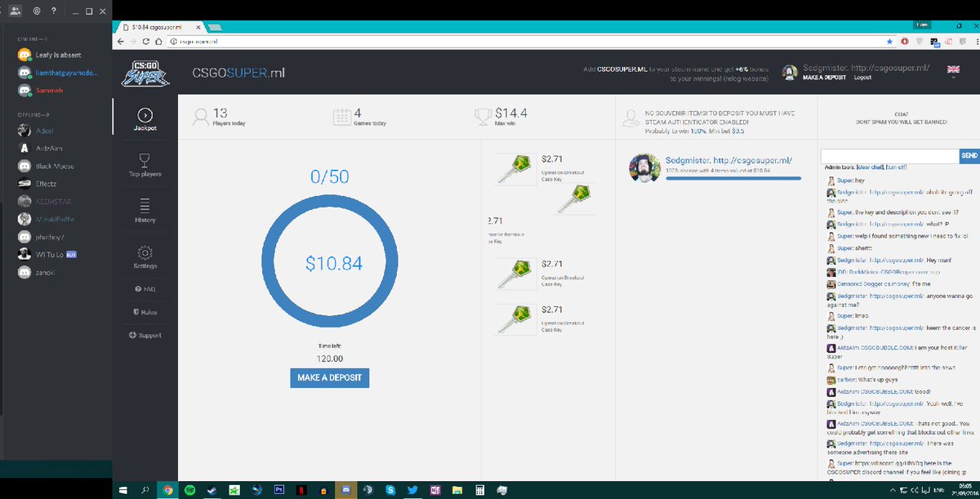The width and height of the screenshot is (980, 499).
Task: Open Windows Start menu
Action: (123, 490)
